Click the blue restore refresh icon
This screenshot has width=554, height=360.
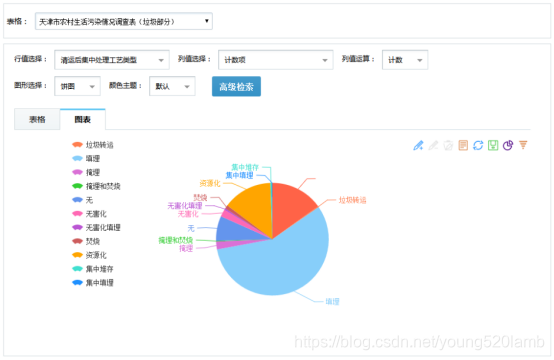click(x=478, y=145)
